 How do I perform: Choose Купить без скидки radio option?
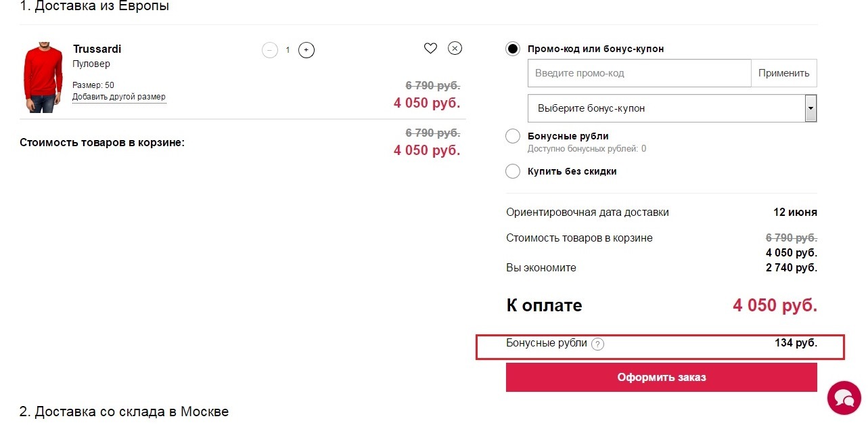tap(513, 171)
